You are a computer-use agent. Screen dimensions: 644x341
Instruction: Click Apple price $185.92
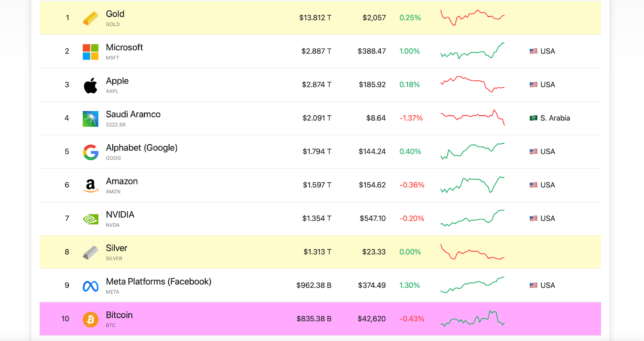[372, 85]
